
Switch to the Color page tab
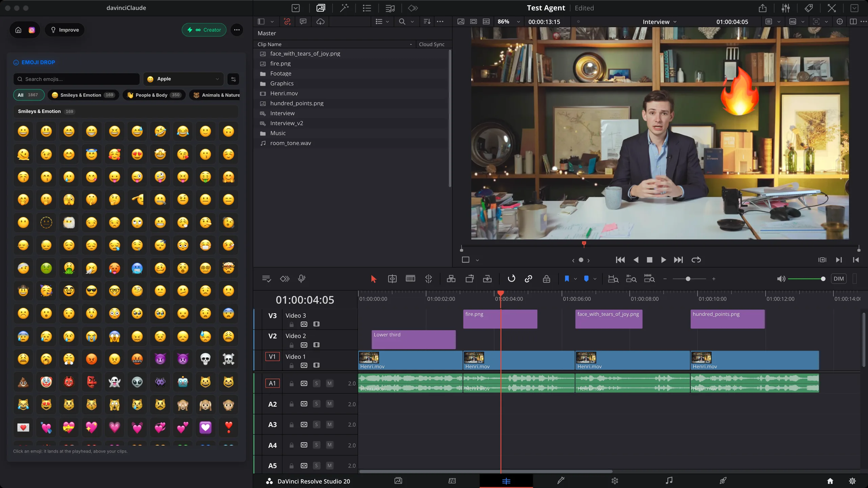[x=615, y=481]
